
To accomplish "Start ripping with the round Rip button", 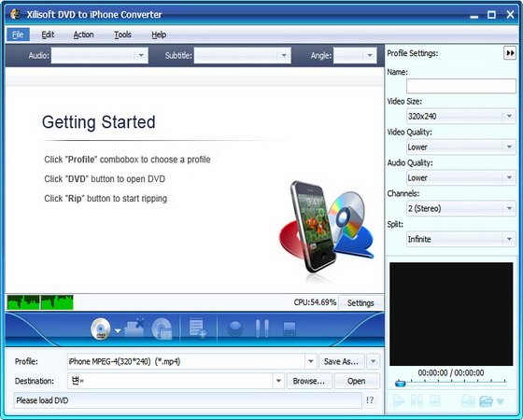I will click(235, 329).
